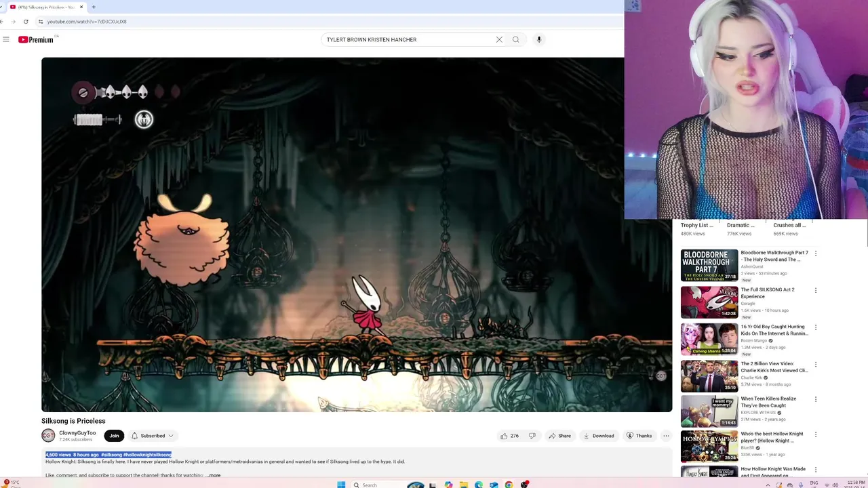Image resolution: width=868 pixels, height=488 pixels.
Task: Click the Download button
Action: click(599, 436)
